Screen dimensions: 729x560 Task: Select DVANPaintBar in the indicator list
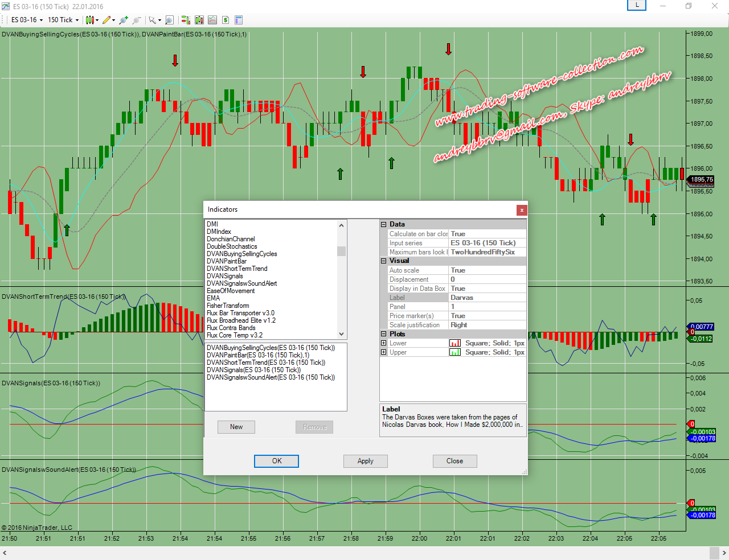tap(227, 261)
